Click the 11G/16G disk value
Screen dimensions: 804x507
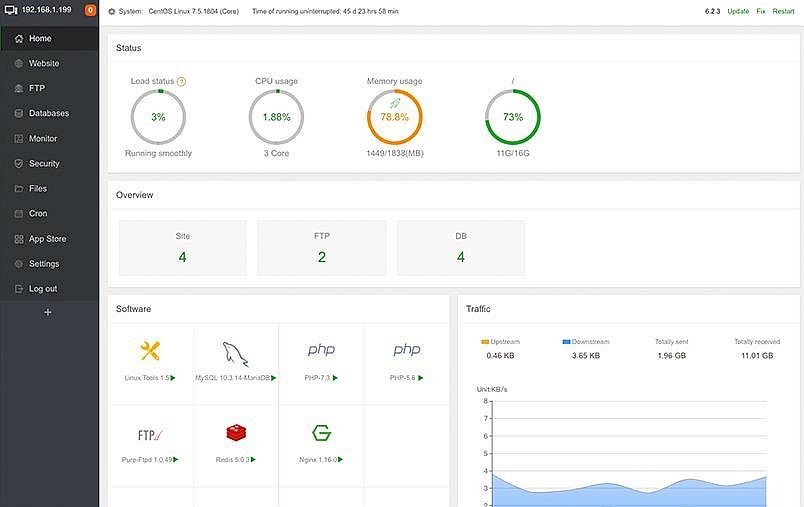pyautogui.click(x=513, y=153)
